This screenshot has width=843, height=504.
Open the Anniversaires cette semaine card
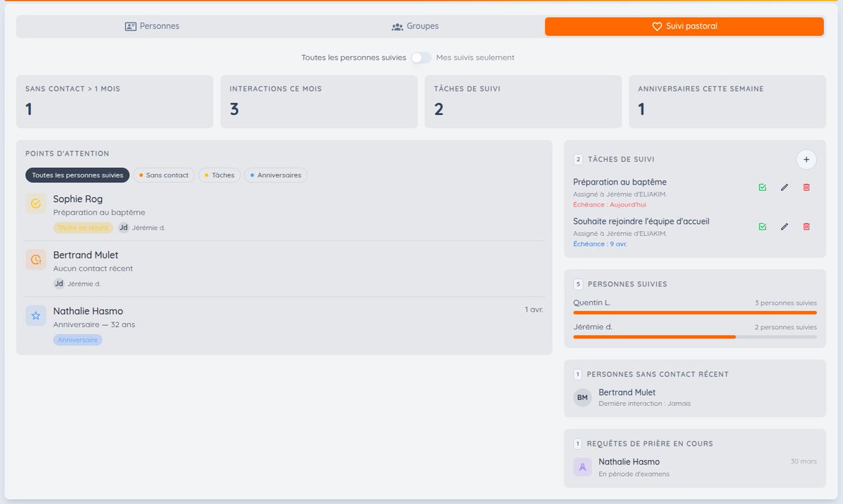(728, 102)
